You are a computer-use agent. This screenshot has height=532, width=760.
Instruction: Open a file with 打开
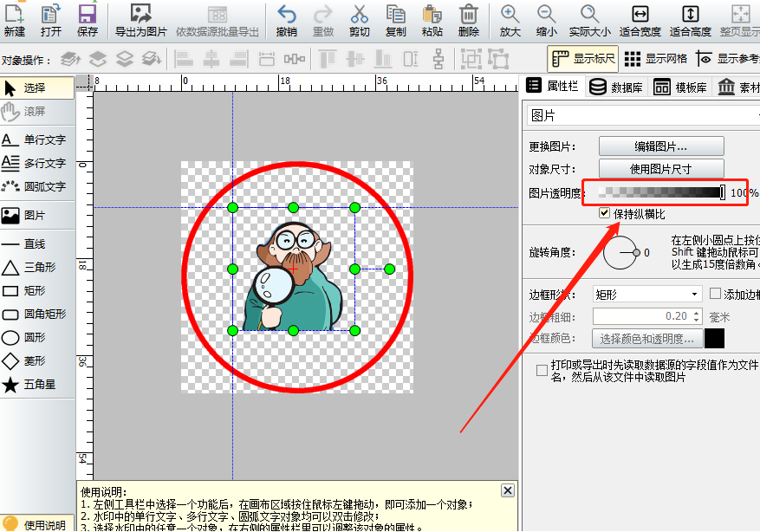[51, 20]
